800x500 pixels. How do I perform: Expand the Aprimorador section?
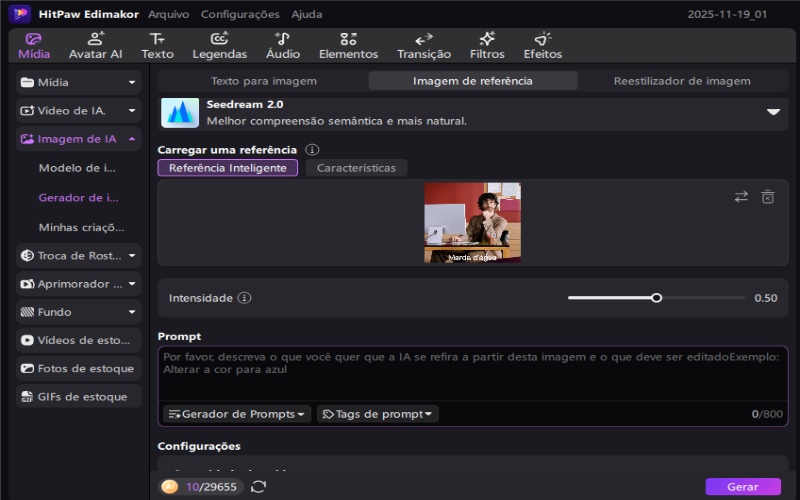pyautogui.click(x=132, y=284)
